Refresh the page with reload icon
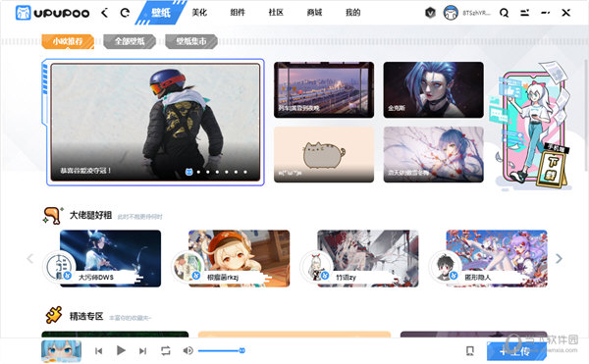Image resolution: width=589 pixels, height=364 pixels. (125, 13)
